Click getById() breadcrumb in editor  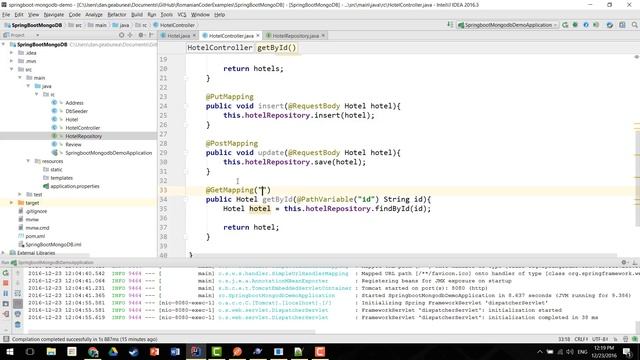[277, 48]
